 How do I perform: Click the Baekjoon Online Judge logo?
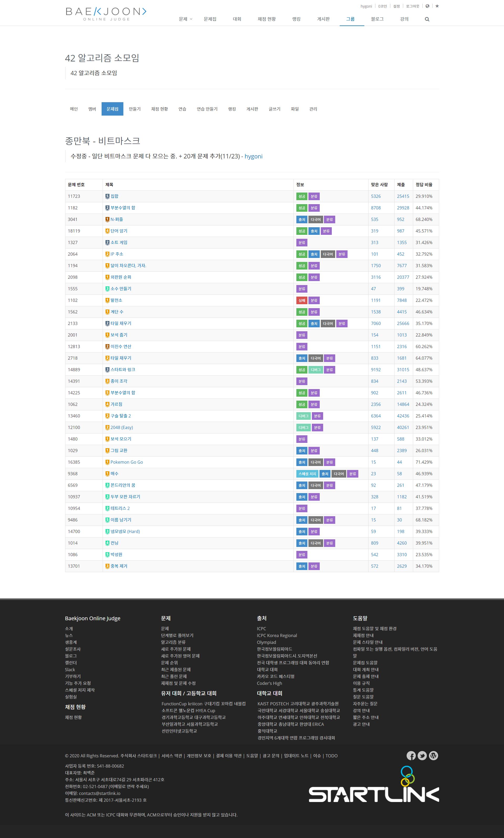pyautogui.click(x=106, y=14)
